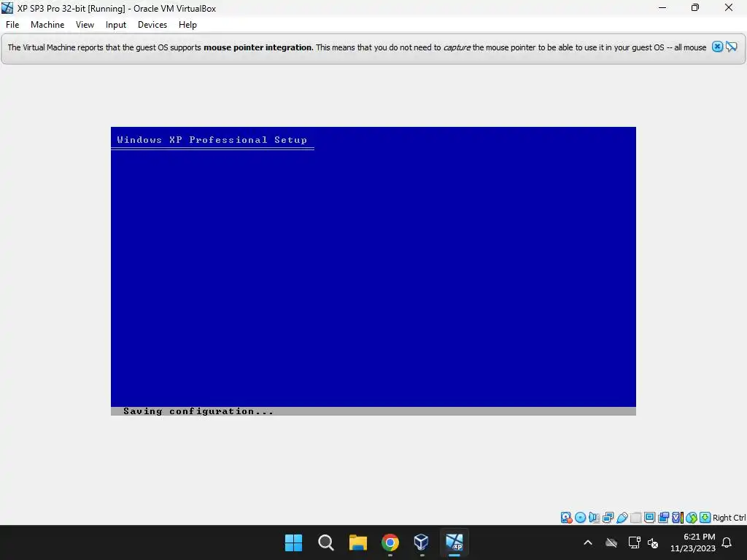
Task: Open the audio settings status icon
Action: pyautogui.click(x=594, y=518)
